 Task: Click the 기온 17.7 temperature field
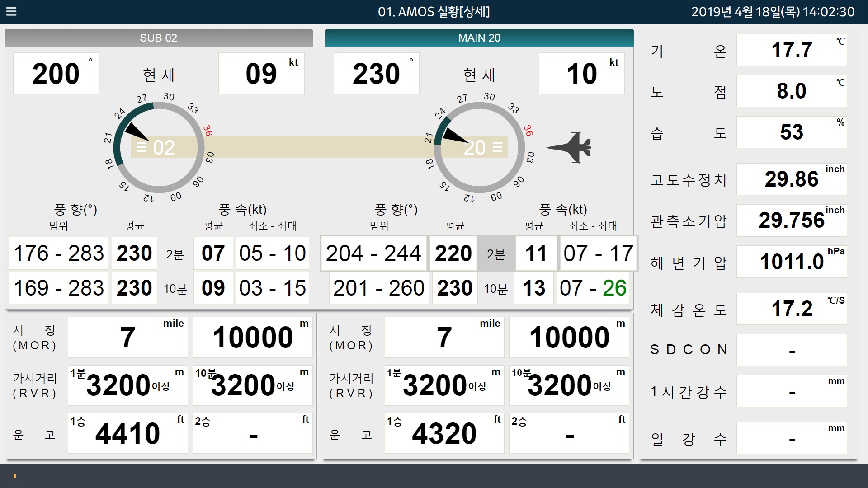791,50
